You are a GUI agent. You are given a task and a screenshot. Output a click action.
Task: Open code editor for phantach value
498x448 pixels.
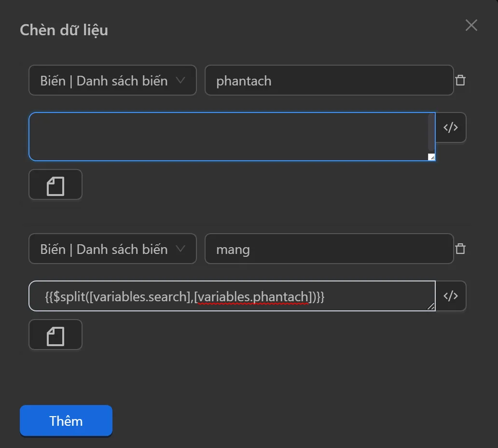(451, 127)
